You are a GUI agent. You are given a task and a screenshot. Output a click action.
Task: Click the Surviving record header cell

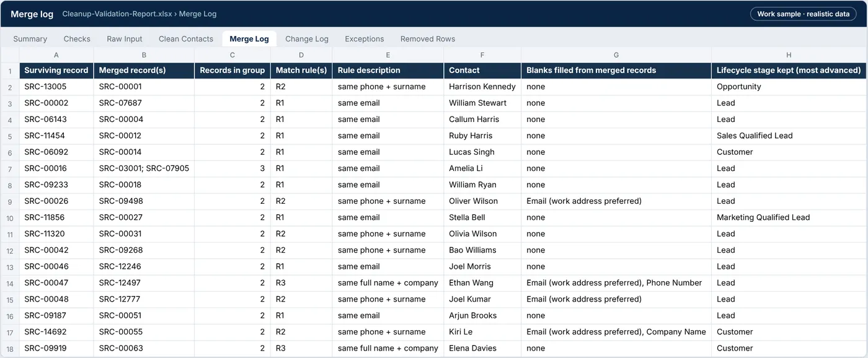coord(56,71)
